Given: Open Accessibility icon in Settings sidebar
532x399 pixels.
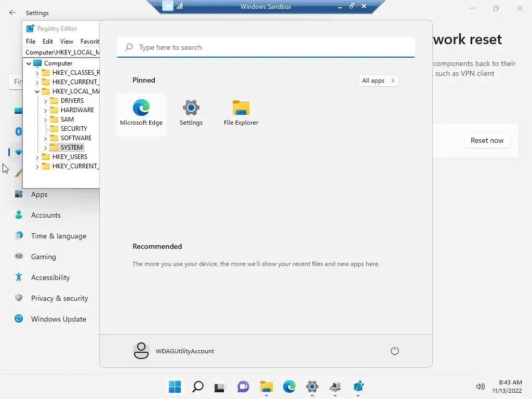Looking at the screenshot, I should coord(19,277).
